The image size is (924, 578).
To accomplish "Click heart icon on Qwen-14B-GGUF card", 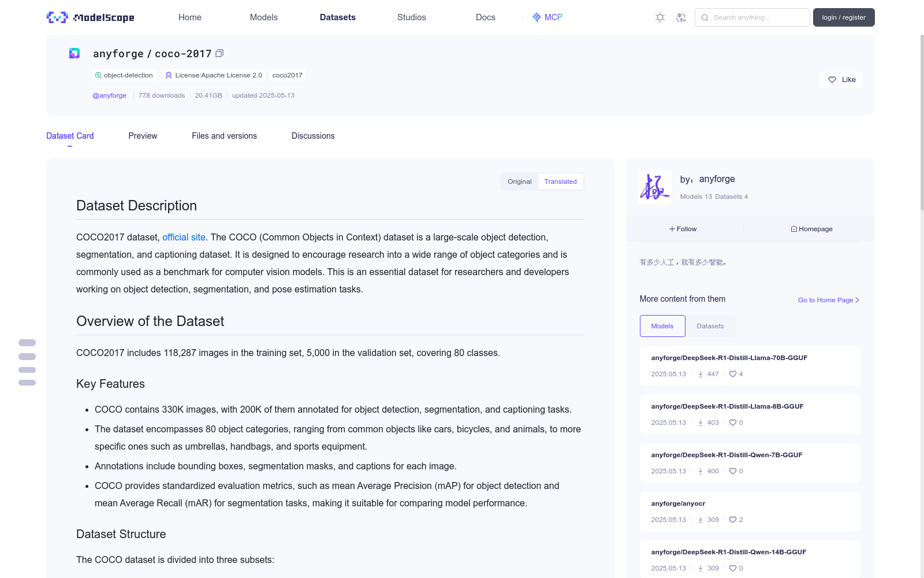I will click(733, 568).
